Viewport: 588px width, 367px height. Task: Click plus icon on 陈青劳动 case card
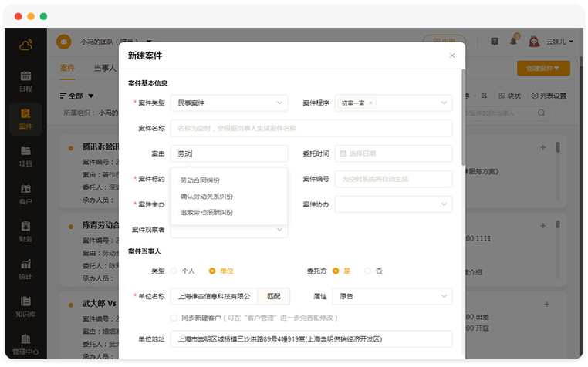click(x=543, y=226)
